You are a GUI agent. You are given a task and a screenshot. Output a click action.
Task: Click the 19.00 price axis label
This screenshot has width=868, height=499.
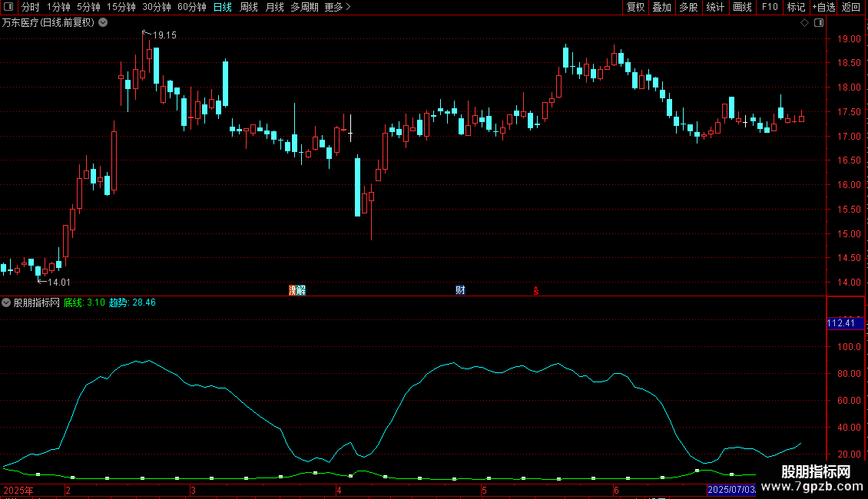[849, 38]
